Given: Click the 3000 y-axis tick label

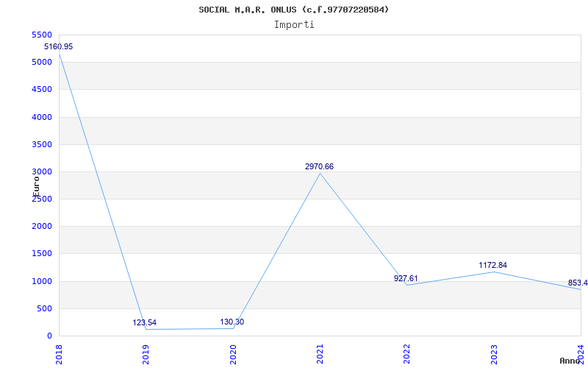Looking at the screenshot, I should [43, 172].
